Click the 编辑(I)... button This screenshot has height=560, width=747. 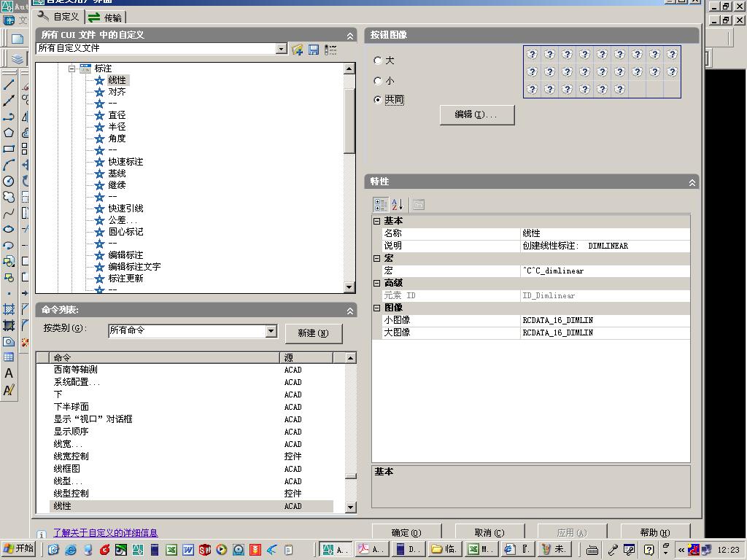tap(477, 114)
